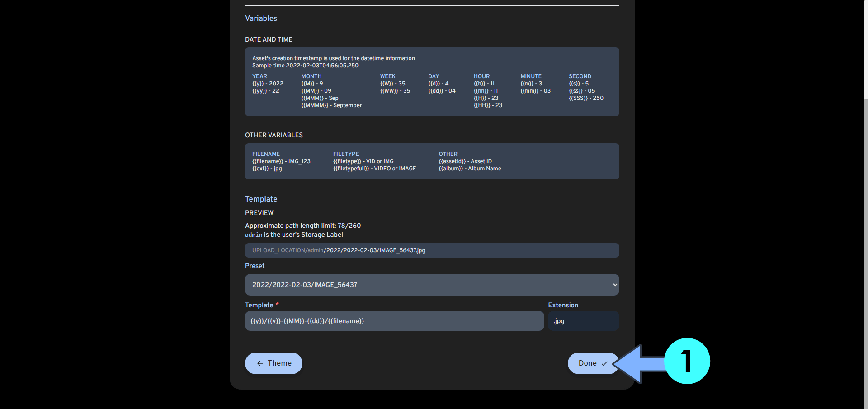Click the Variables section heading

261,19
